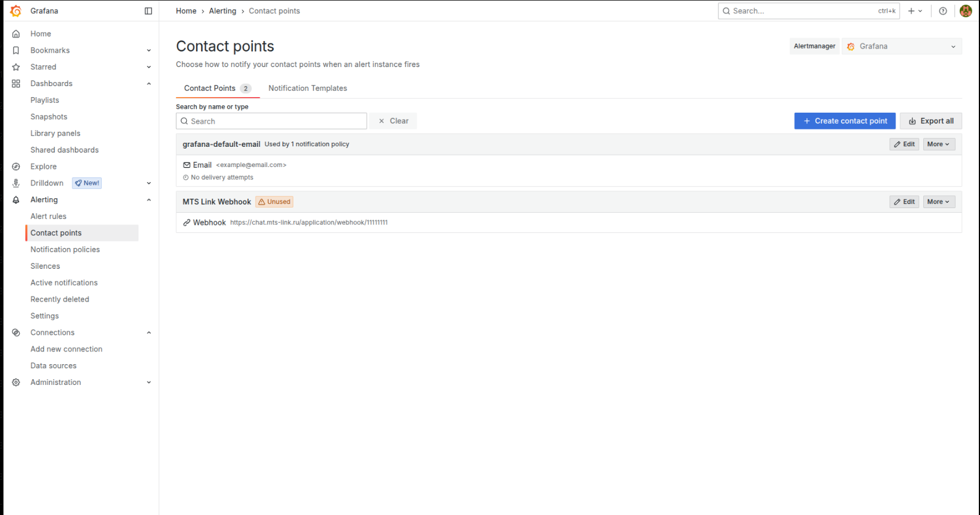Click the Grafana logo icon
This screenshot has width=980, height=515.
click(16, 11)
